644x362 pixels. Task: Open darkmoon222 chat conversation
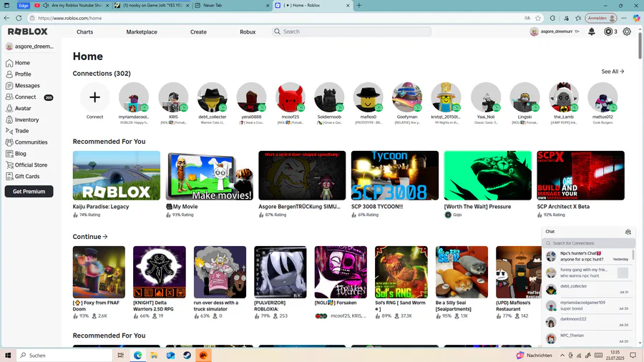click(x=587, y=322)
